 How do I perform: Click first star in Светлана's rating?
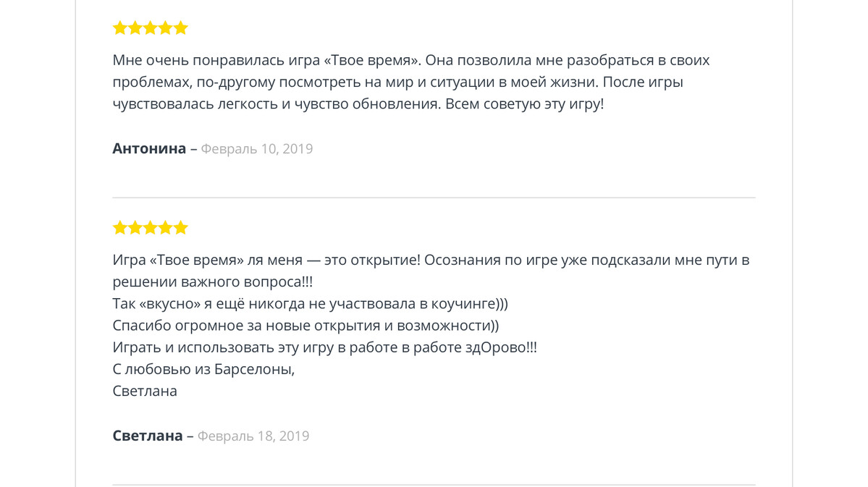pyautogui.click(x=120, y=227)
